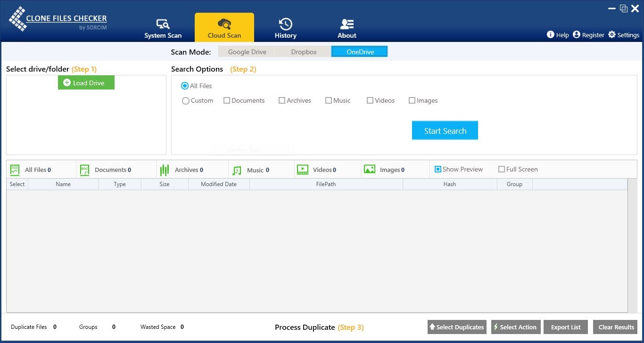
Task: Check the Music file type checkbox
Action: click(x=329, y=100)
